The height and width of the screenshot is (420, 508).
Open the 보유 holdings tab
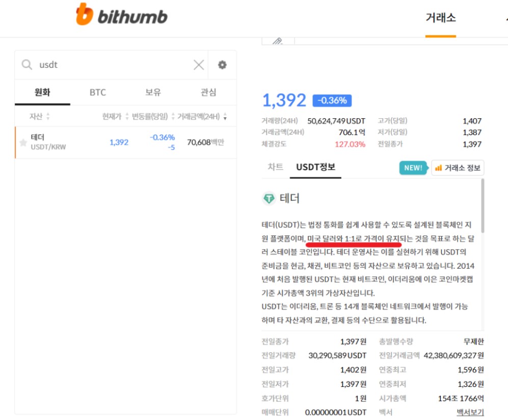(153, 92)
